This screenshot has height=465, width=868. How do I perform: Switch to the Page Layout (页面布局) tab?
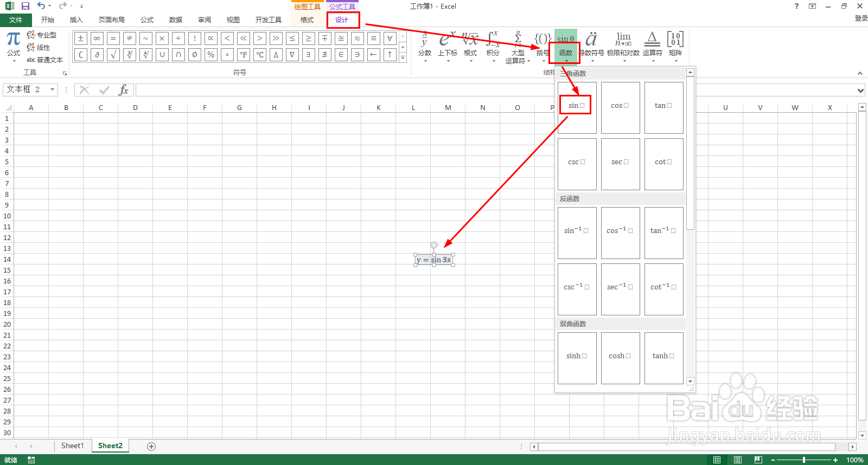click(x=112, y=20)
